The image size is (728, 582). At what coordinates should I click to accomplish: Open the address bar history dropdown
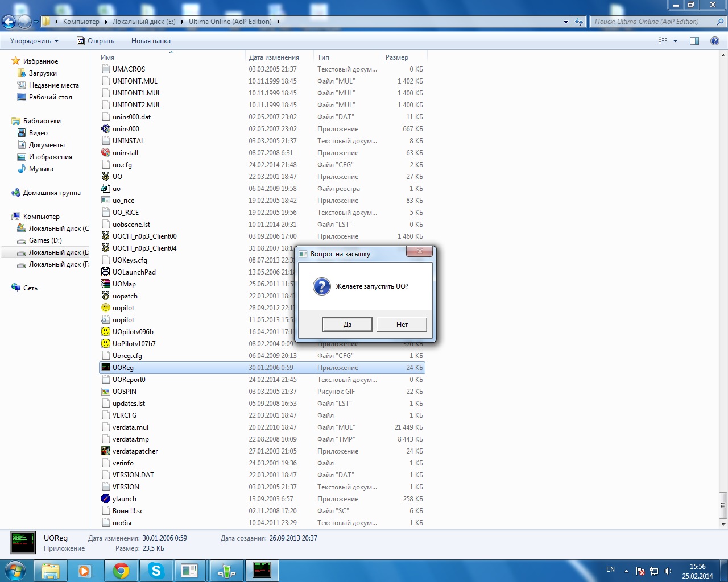coord(566,22)
